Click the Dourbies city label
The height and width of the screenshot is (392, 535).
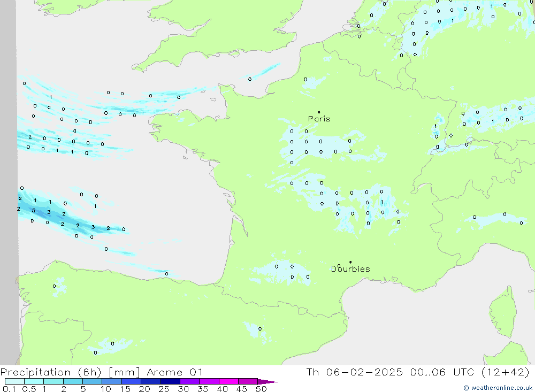point(350,269)
